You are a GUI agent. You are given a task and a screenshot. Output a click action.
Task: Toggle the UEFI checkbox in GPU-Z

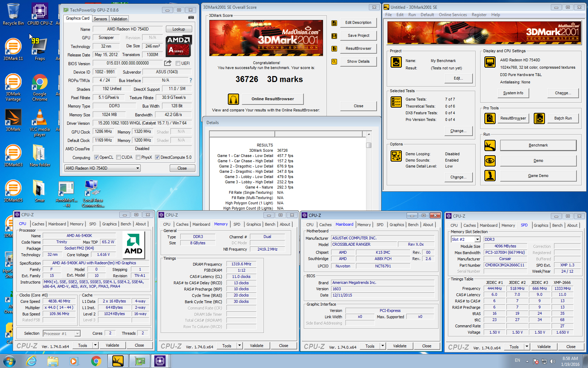coord(178,63)
